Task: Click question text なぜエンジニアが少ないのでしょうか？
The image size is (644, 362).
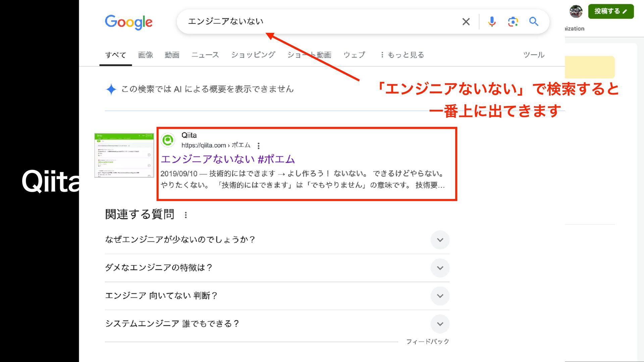Action: (180, 240)
